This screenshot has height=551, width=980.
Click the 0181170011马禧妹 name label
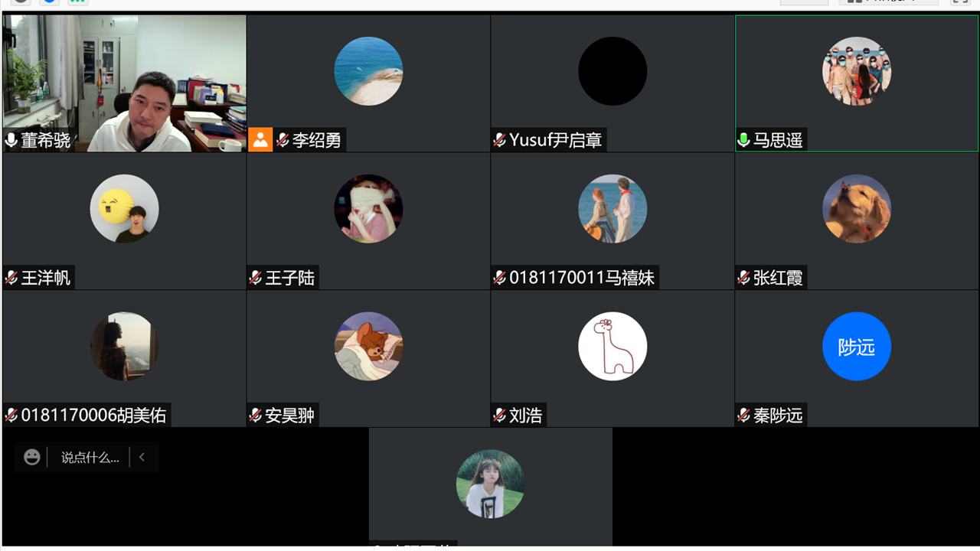click(582, 278)
